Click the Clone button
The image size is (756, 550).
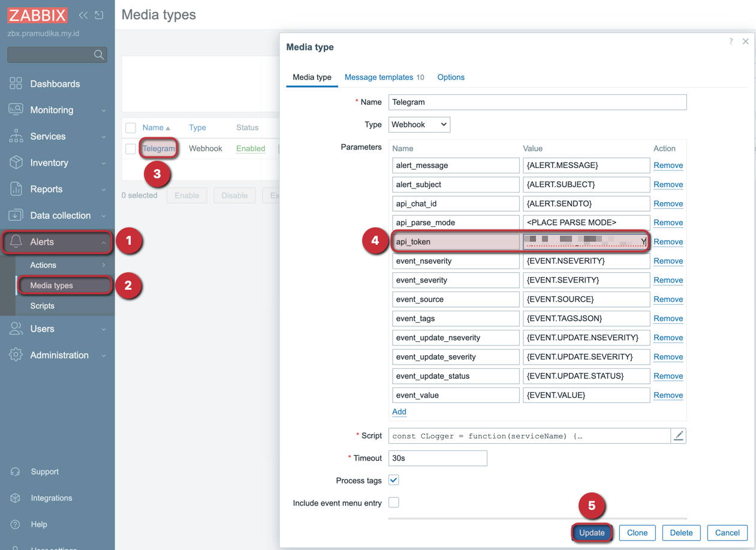[637, 533]
